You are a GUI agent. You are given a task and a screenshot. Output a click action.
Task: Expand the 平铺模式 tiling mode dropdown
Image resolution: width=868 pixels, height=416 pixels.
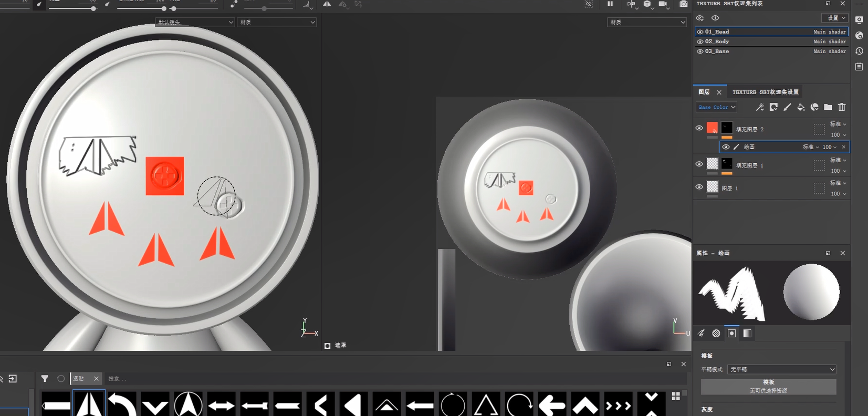(781, 370)
